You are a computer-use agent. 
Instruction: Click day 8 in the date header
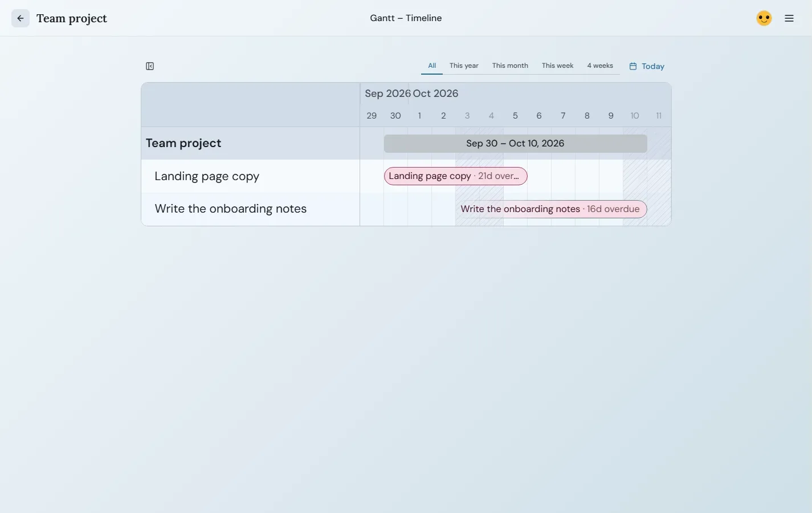pyautogui.click(x=587, y=116)
